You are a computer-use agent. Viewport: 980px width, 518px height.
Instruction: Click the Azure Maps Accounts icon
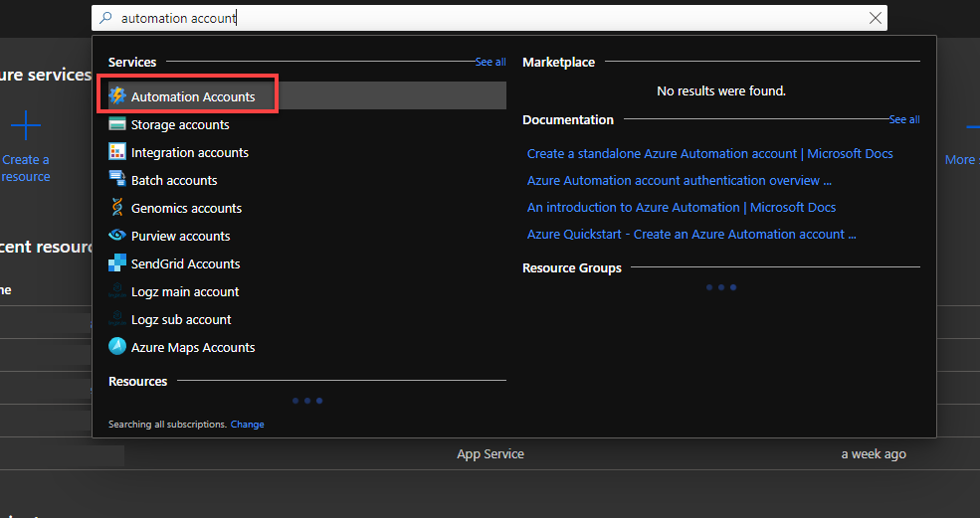pyautogui.click(x=116, y=347)
